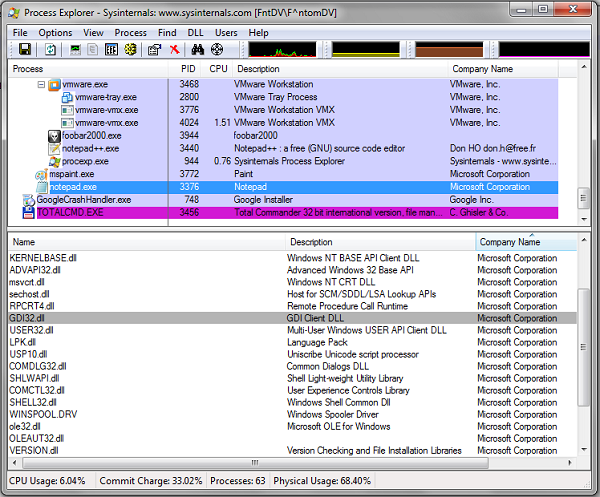Click the yellow commit history mini graph
This screenshot has width=600, height=497.
point(366,50)
